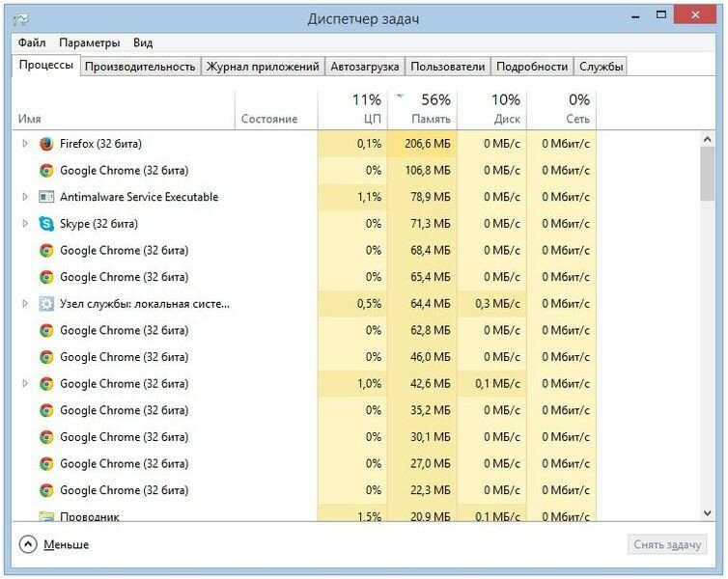Image resolution: width=728 pixels, height=579 pixels.
Task: Collapse the view using the Меньше arrow
Action: pyautogui.click(x=28, y=544)
